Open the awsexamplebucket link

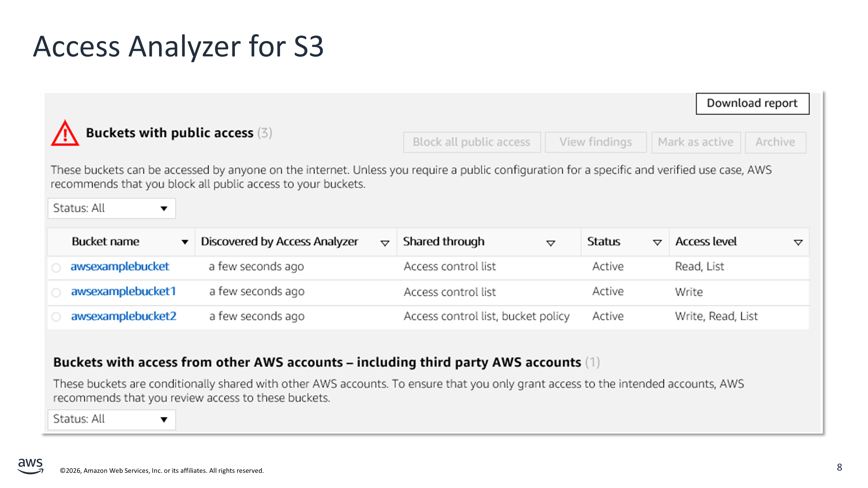tap(120, 267)
